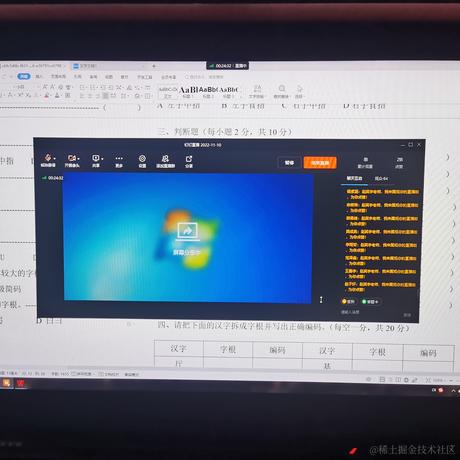The image size is (460, 460).
Task: Open the 插入 (Insert) ribbon tab in WPS
Action: click(x=39, y=77)
